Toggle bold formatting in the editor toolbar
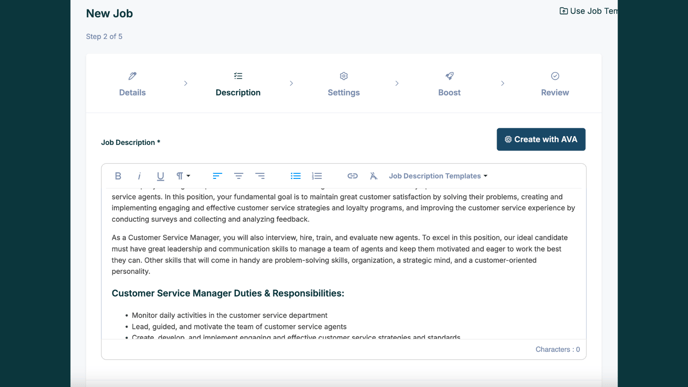 (x=118, y=176)
